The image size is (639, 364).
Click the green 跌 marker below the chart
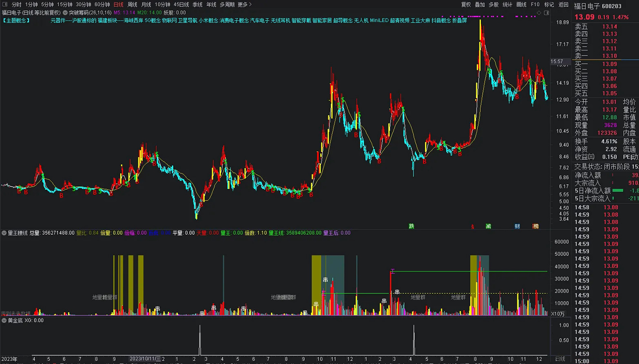pos(411,226)
